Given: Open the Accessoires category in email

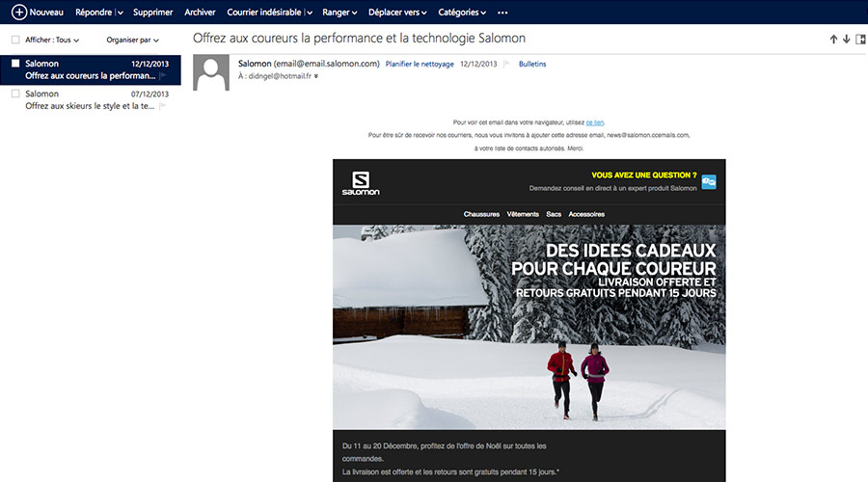Looking at the screenshot, I should 586,214.
